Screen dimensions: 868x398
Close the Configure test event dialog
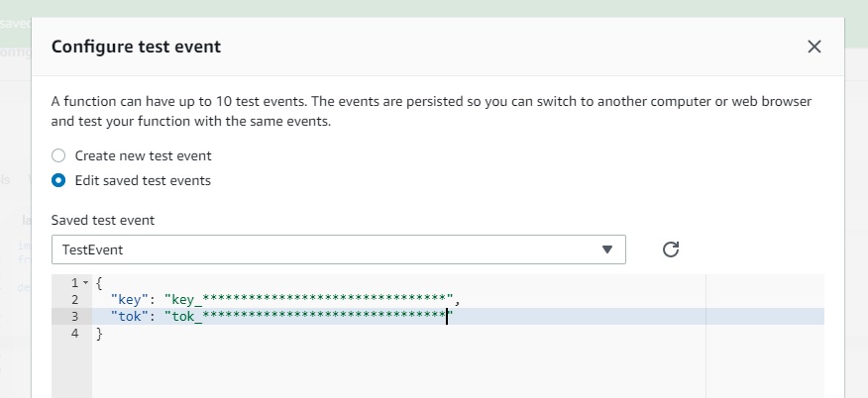(x=814, y=47)
